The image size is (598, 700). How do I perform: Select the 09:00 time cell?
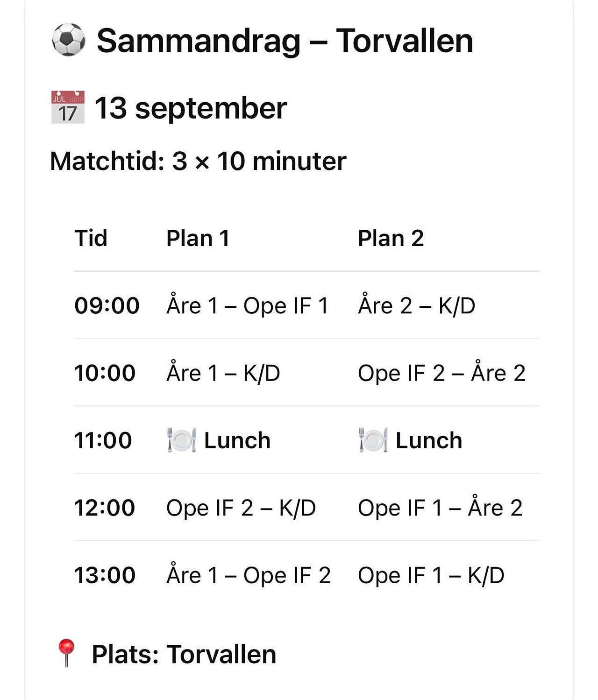click(107, 305)
